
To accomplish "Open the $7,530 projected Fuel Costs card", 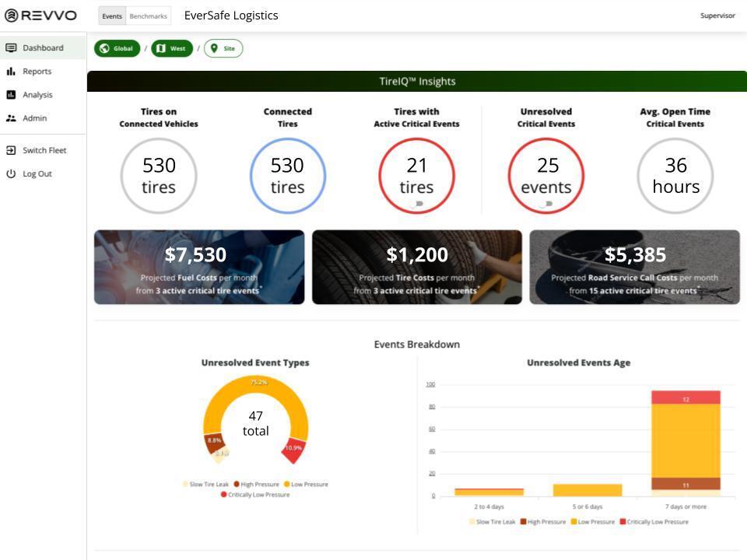I will (199, 267).
